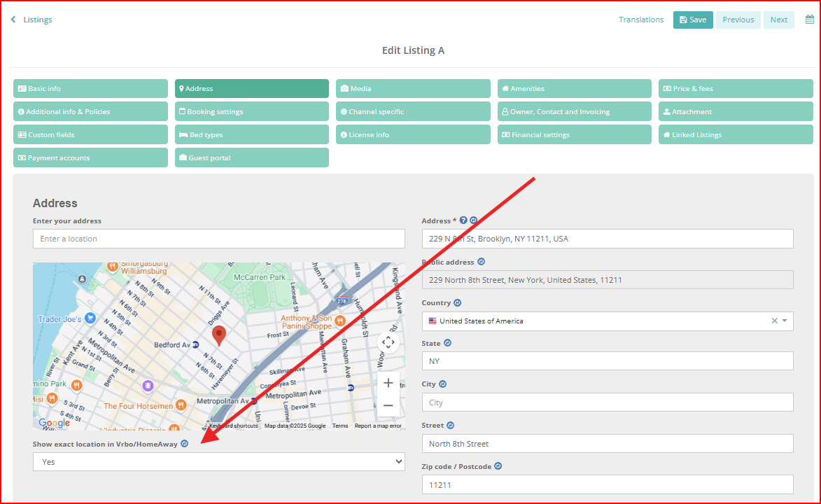Open Owner, Contact and Invoicing tab

(x=575, y=111)
